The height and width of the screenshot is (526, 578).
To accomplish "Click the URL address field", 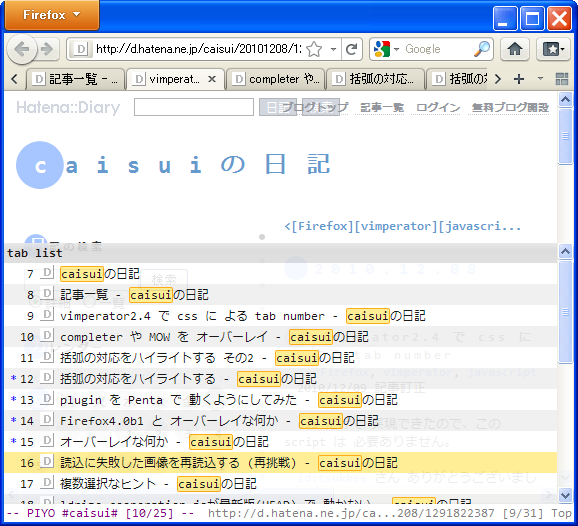I will click(198, 49).
